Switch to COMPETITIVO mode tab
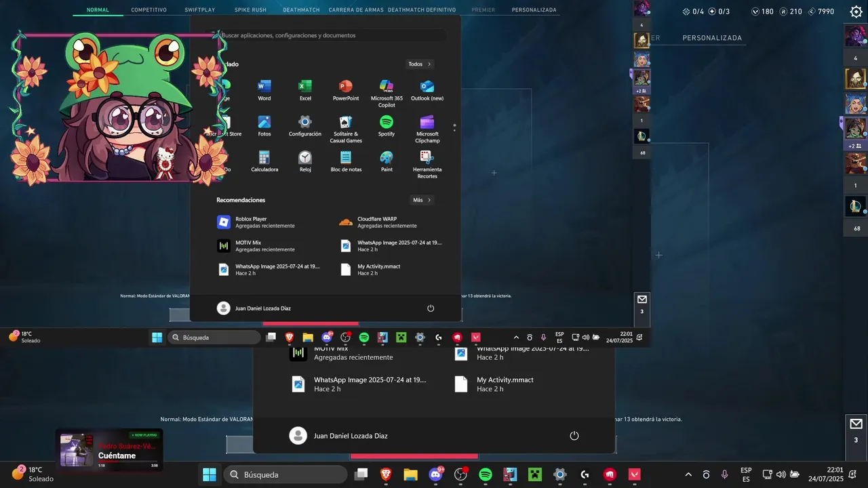Image resolution: width=868 pixels, height=488 pixels. pyautogui.click(x=149, y=10)
